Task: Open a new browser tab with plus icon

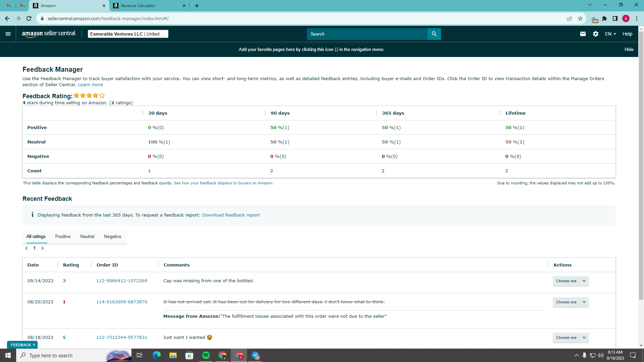Action: click(197, 6)
